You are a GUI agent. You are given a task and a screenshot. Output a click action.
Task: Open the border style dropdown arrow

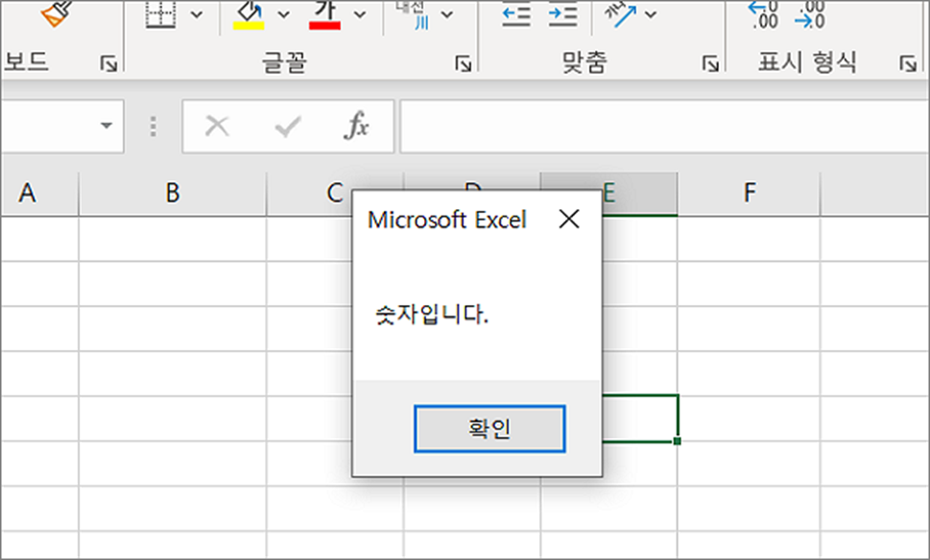pos(197,14)
